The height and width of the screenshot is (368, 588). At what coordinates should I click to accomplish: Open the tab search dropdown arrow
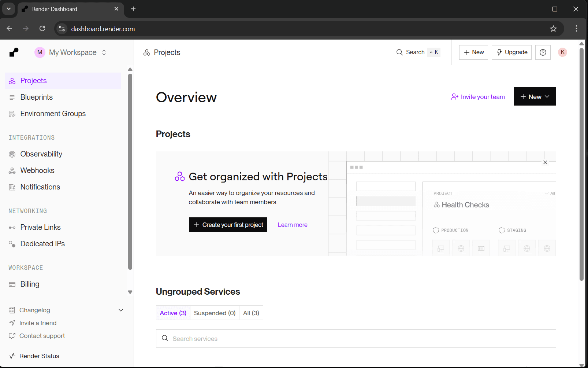[9, 9]
